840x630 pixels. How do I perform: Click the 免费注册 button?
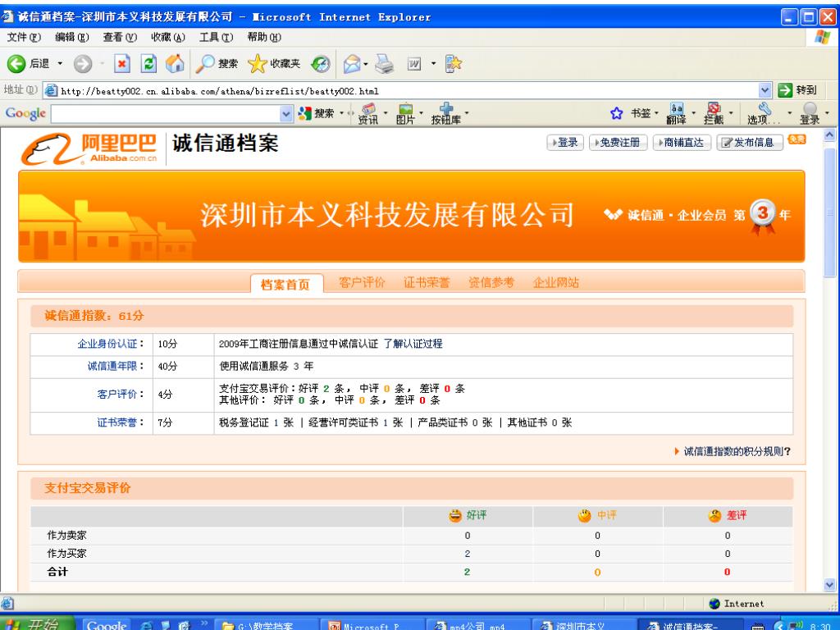pos(619,143)
